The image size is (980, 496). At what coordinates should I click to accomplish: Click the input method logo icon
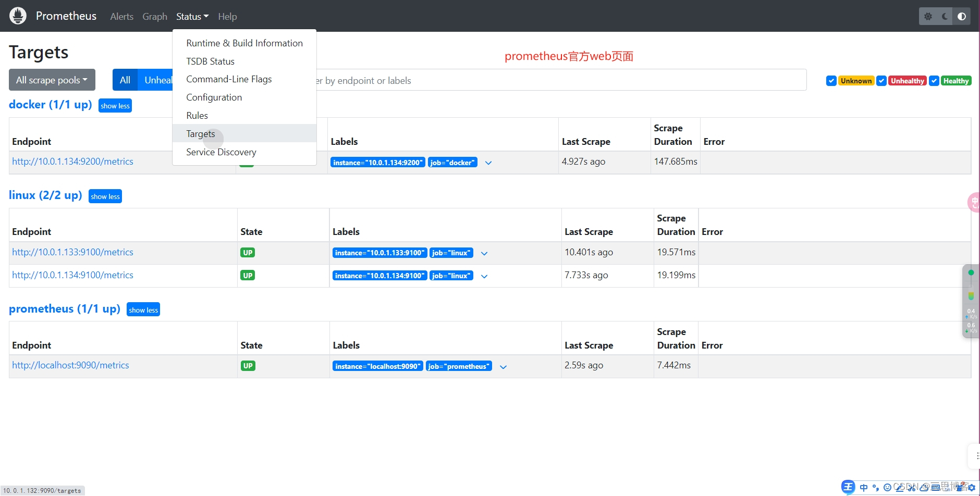[x=848, y=487]
